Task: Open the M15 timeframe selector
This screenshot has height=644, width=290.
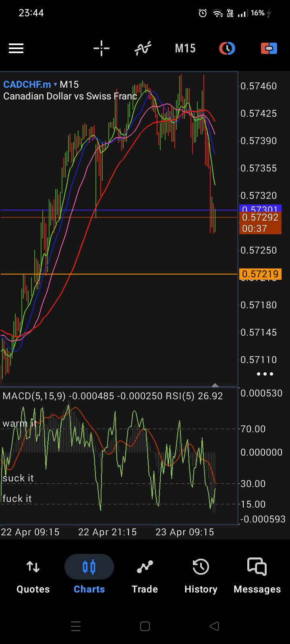Action: click(x=185, y=49)
